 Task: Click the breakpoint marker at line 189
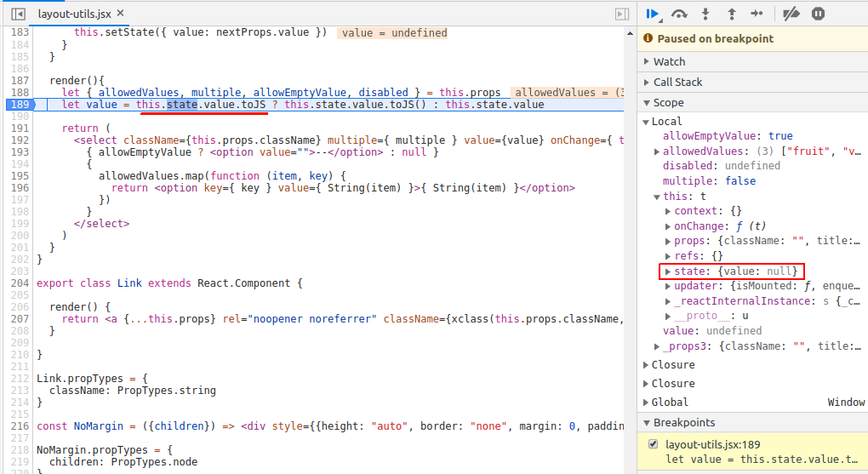(x=20, y=105)
